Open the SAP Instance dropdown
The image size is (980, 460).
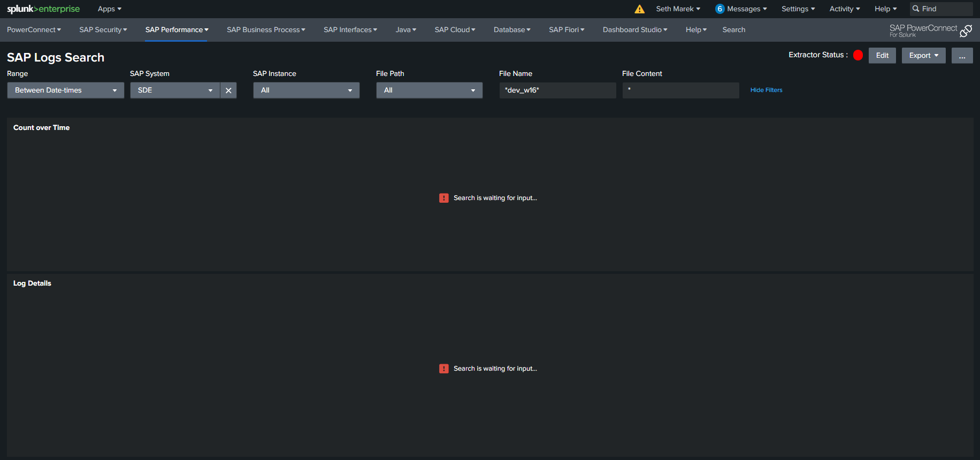tap(306, 90)
